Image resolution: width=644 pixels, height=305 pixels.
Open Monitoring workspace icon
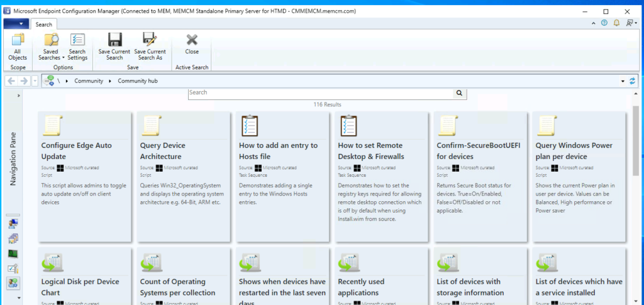pos(13,253)
